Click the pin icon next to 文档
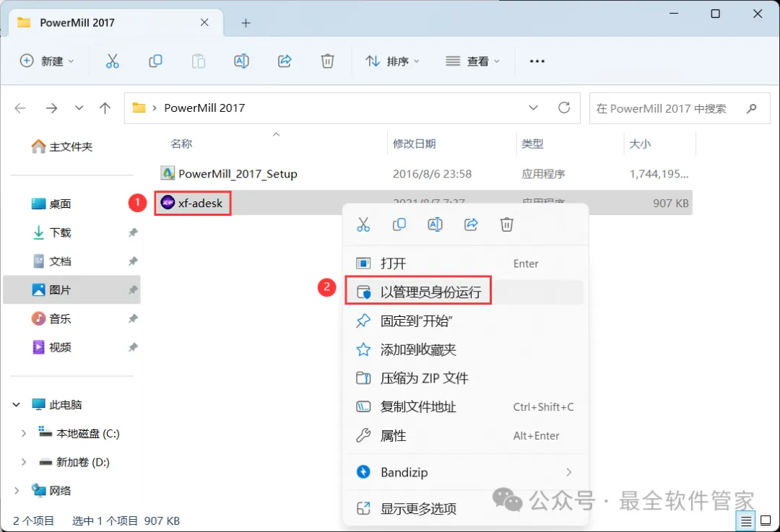Screen dimensions: 780x532 pos(133,261)
